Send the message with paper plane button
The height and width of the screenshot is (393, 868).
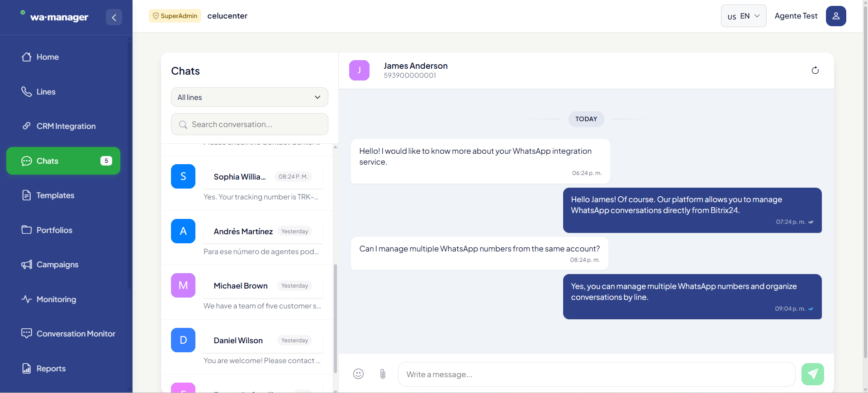pos(813,374)
